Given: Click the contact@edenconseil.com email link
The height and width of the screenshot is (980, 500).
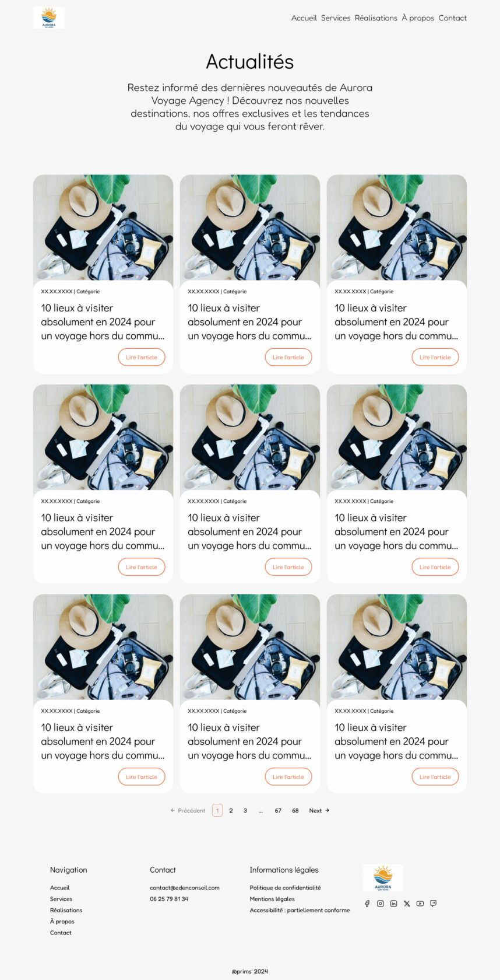Looking at the screenshot, I should coord(185,888).
